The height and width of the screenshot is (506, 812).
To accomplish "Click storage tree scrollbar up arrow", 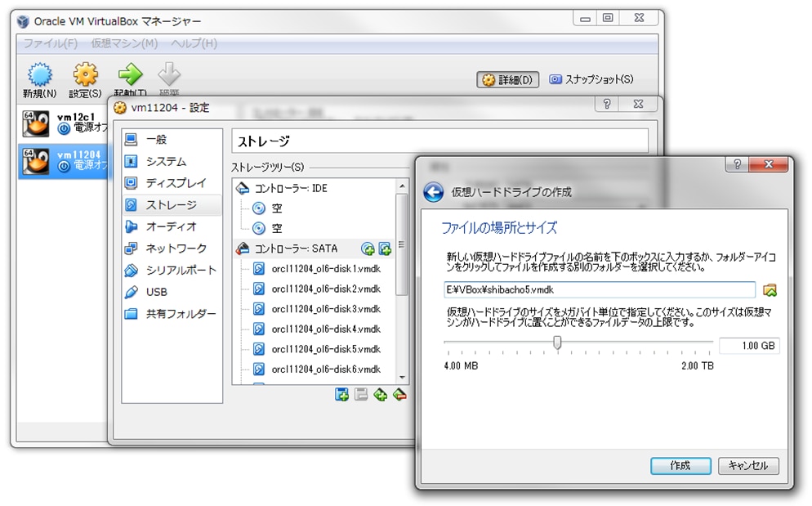I will pyautogui.click(x=402, y=186).
